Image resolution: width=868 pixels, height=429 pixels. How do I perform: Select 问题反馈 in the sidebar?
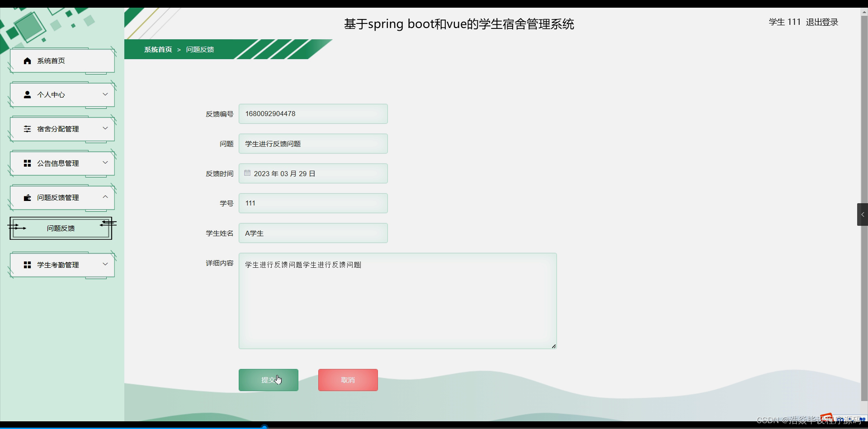coord(60,228)
